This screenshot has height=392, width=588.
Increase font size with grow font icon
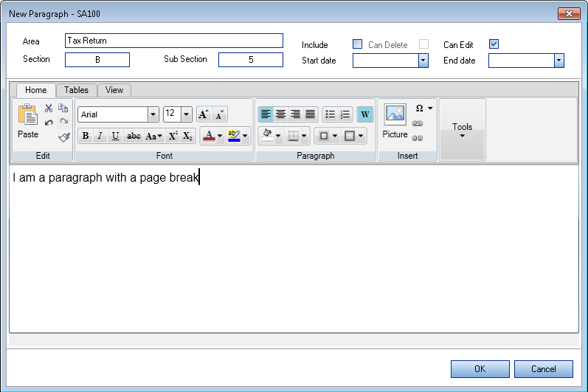204,114
